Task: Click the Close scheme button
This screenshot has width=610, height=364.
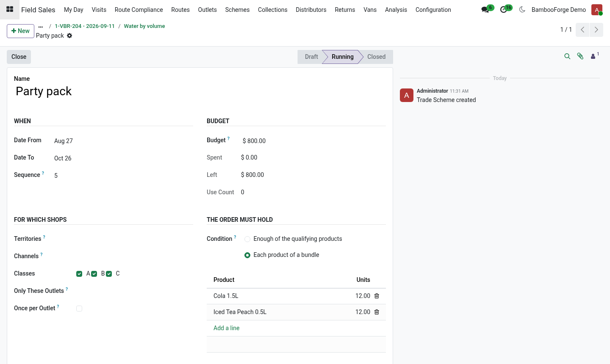Action: pyautogui.click(x=19, y=57)
